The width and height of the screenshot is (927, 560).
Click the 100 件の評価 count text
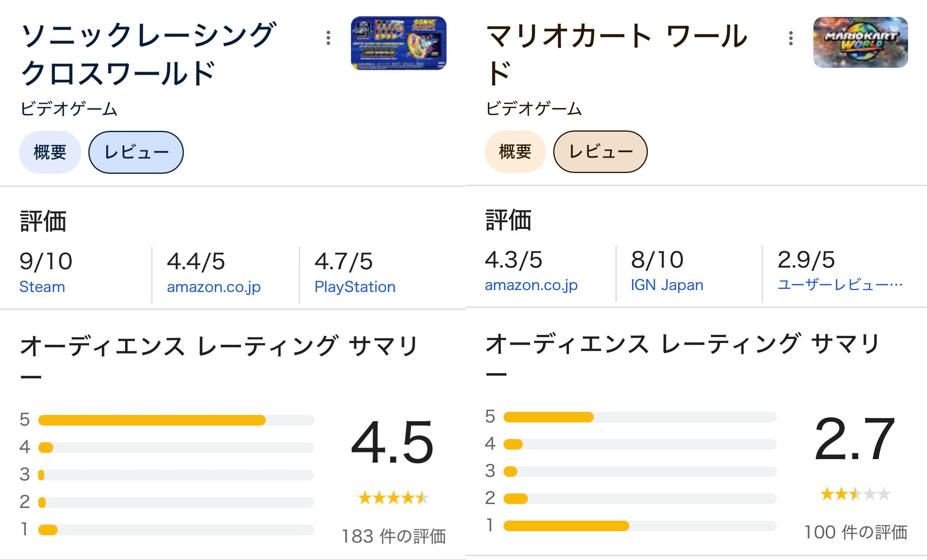856,532
